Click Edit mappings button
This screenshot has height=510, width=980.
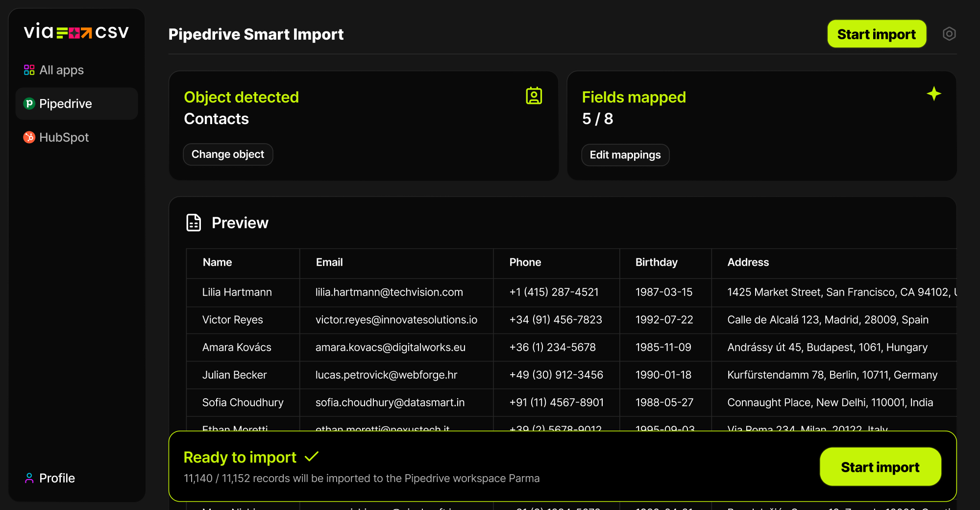(x=625, y=155)
